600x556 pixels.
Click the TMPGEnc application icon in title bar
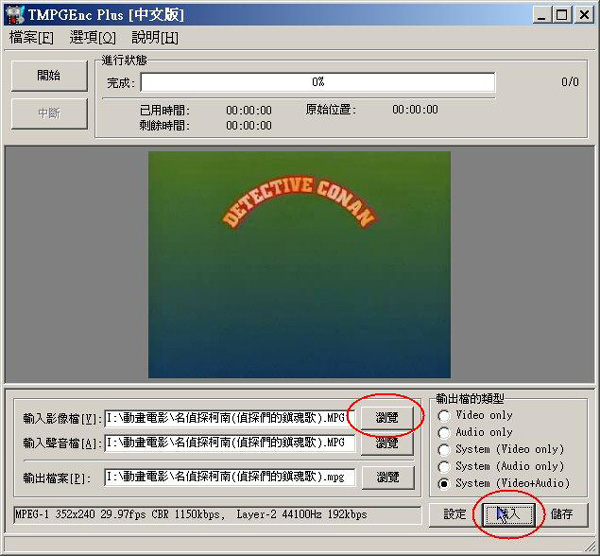pos(15,15)
